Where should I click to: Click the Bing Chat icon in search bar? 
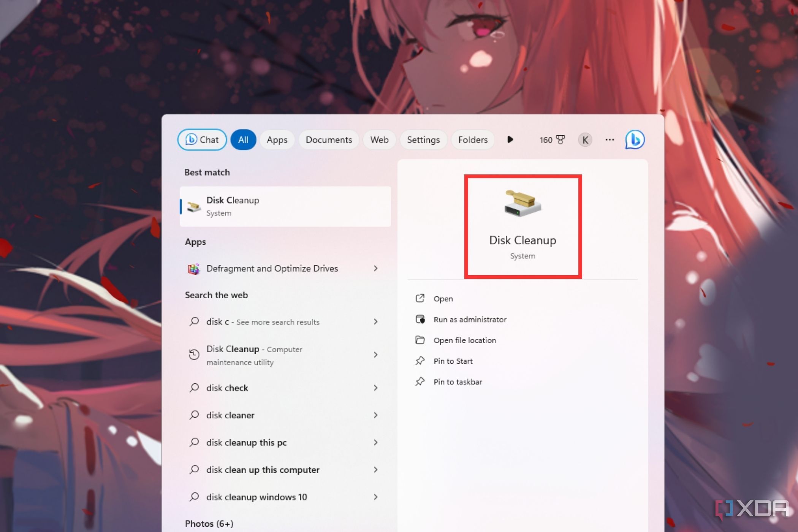(x=633, y=139)
